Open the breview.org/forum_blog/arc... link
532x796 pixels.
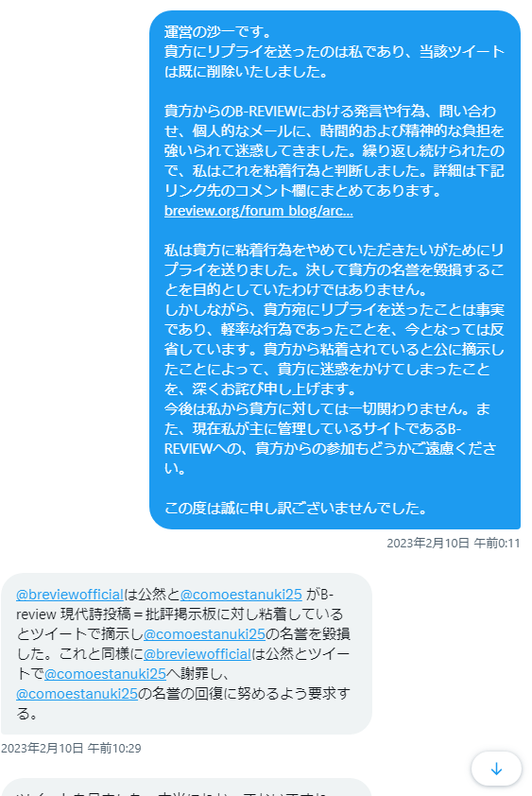[x=258, y=211]
